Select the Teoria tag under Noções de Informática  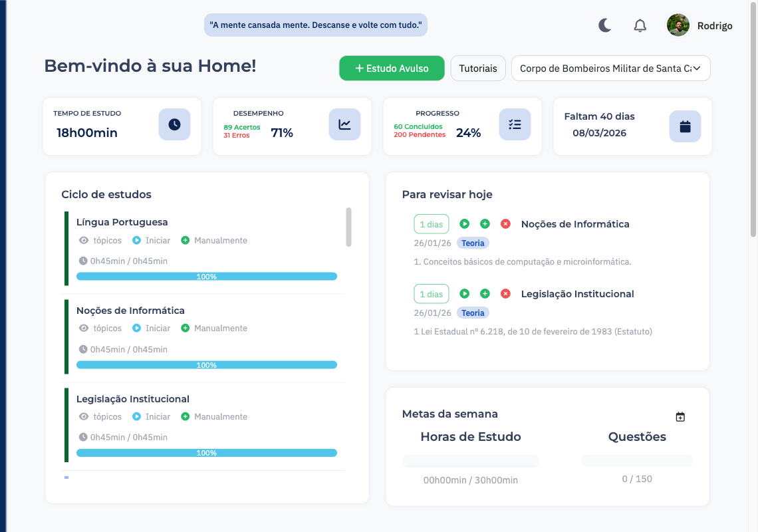[473, 243]
